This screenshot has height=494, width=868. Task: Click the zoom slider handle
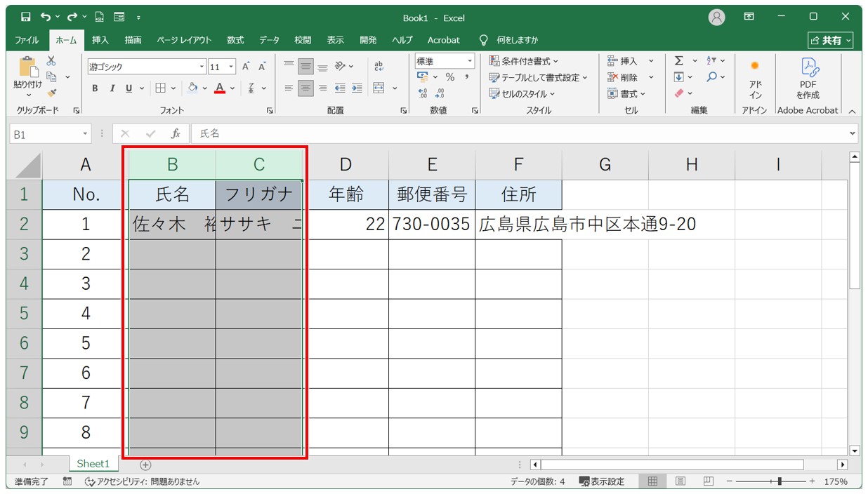tap(780, 481)
